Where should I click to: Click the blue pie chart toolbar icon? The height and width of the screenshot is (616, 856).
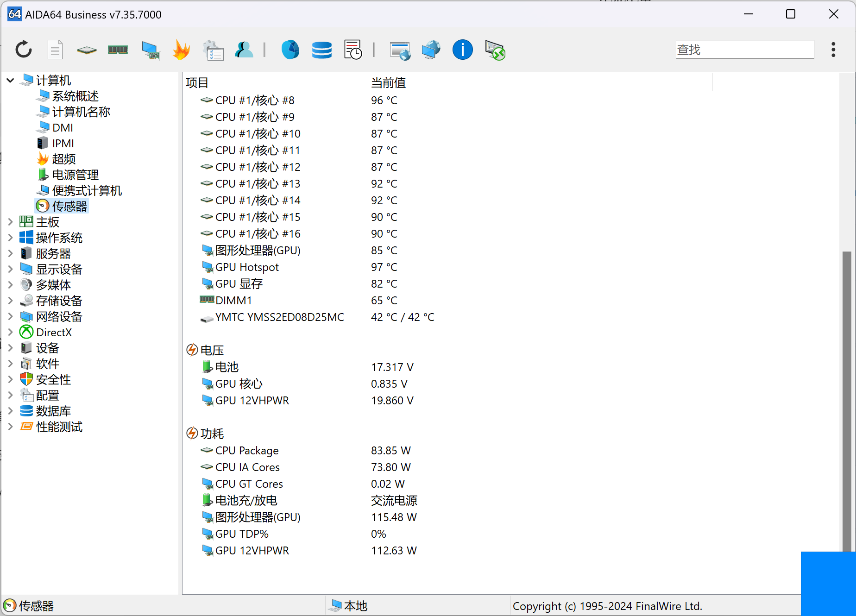(x=290, y=50)
